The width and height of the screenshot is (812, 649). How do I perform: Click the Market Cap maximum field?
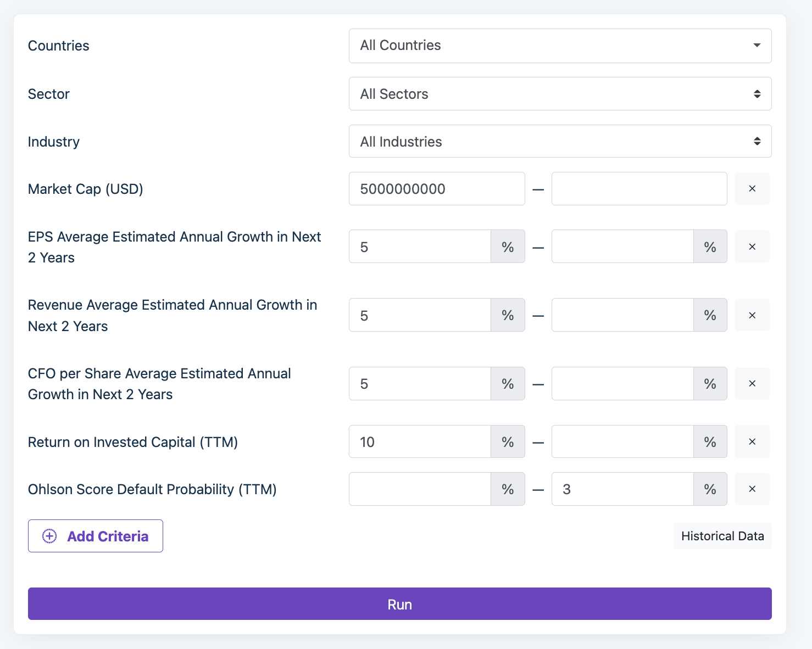638,189
